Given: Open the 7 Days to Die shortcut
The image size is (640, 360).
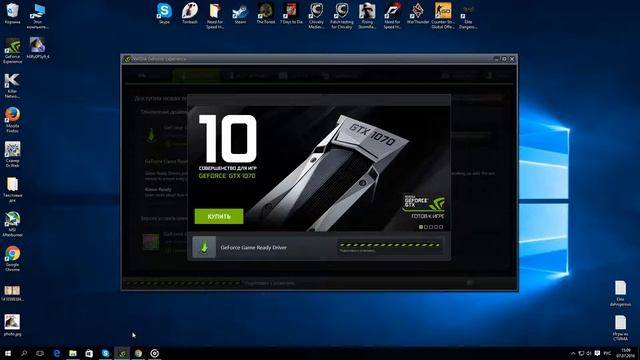Looking at the screenshot, I should 291,13.
